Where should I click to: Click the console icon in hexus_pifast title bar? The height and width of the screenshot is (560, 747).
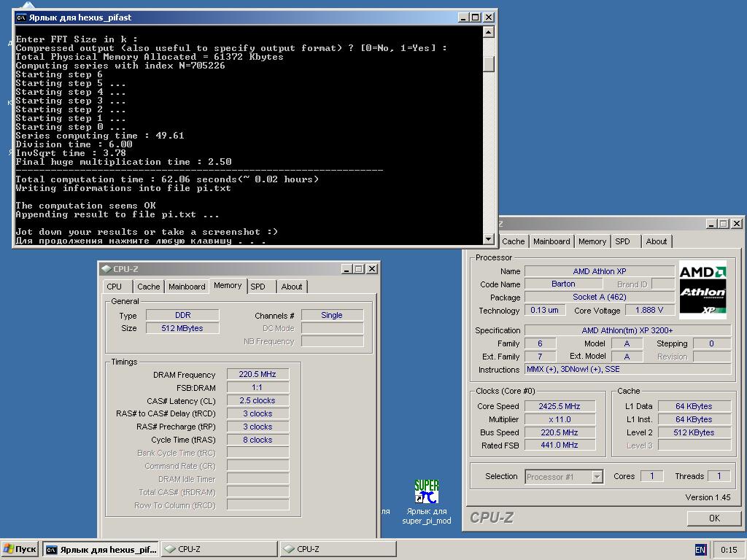point(21,17)
